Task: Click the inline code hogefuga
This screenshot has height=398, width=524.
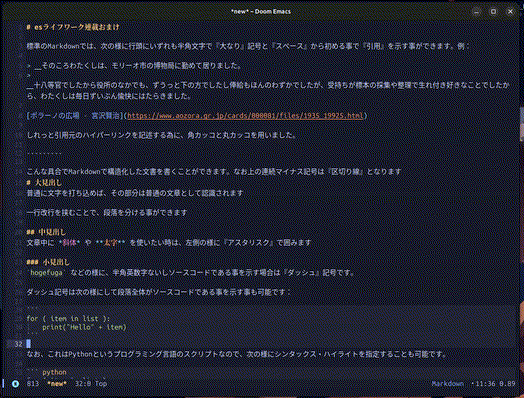Action: [46, 273]
